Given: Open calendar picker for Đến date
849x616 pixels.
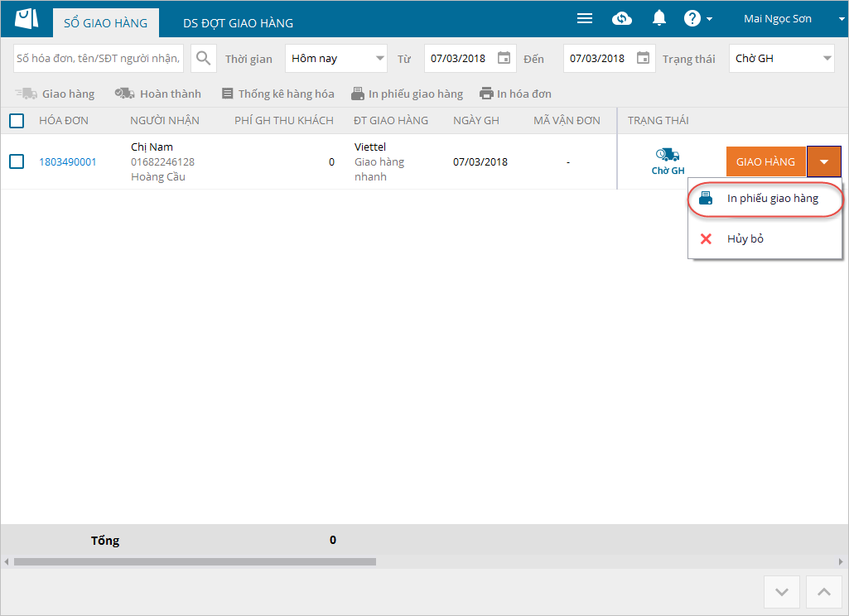Looking at the screenshot, I should 643,59.
